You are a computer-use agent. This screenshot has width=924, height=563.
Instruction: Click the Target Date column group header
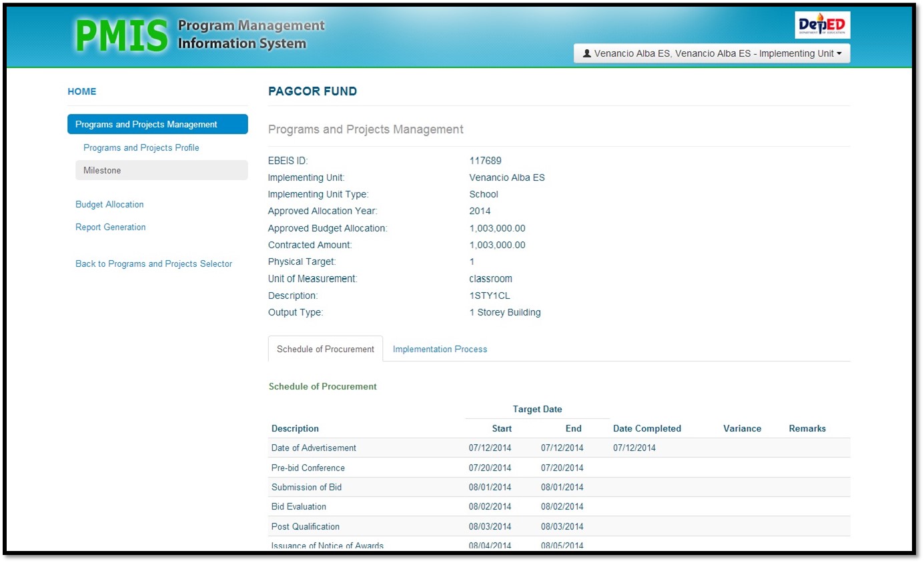[538, 409]
